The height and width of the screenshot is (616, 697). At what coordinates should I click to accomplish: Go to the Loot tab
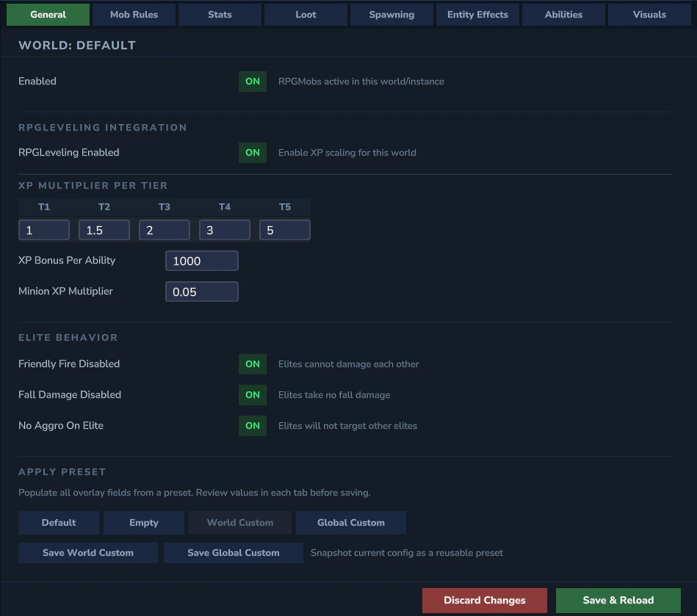pos(306,15)
